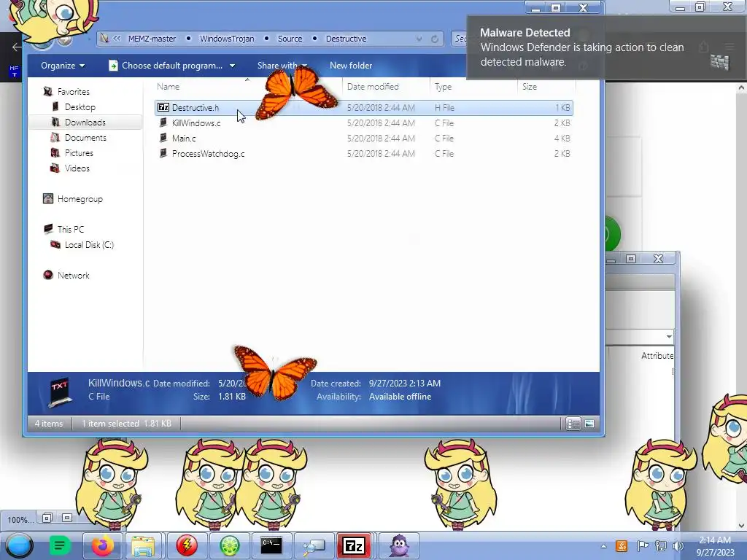Click into the Explorer search box

460,39
